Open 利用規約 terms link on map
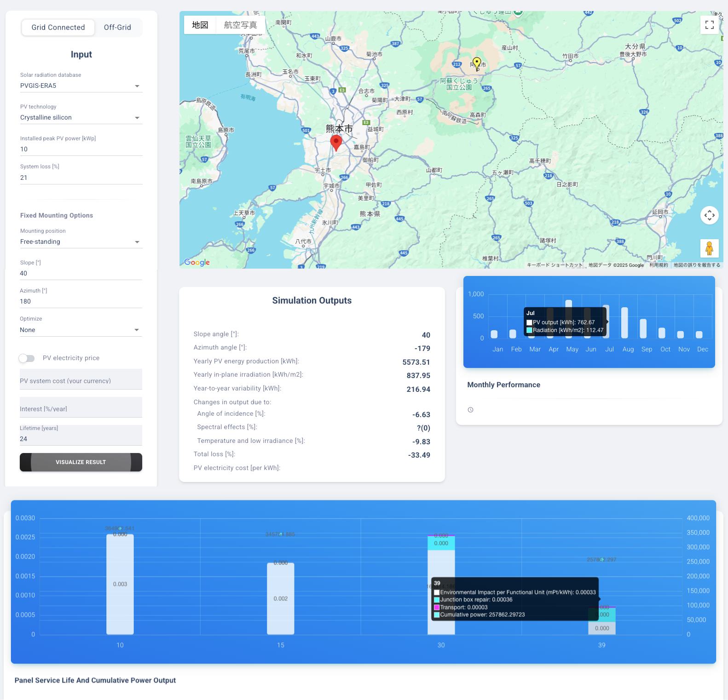This screenshot has width=728, height=700. point(659,265)
